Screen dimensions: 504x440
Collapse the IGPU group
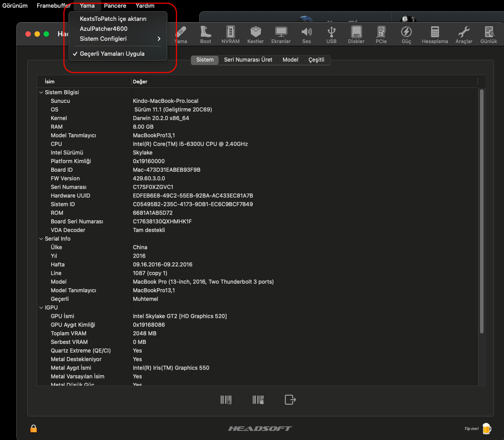coord(41,308)
